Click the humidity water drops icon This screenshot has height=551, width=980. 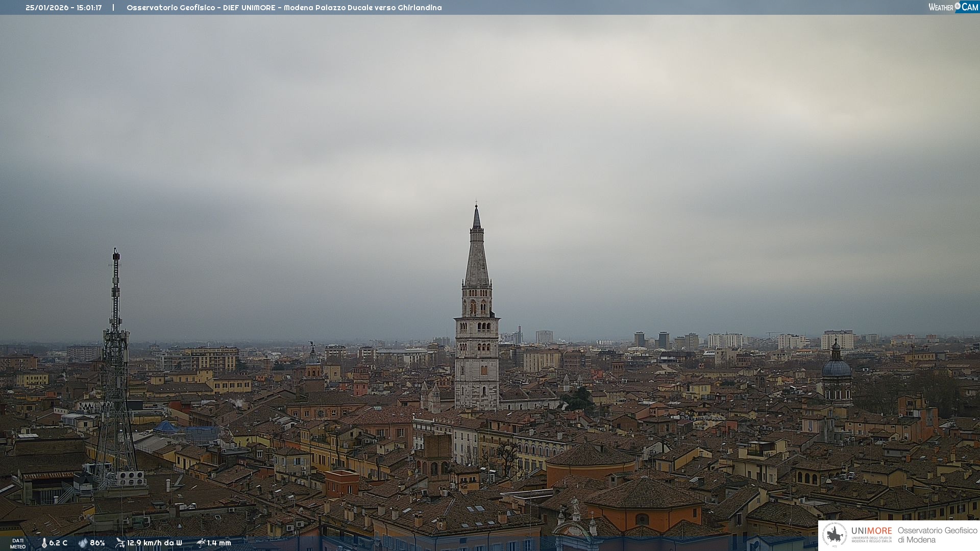tap(83, 543)
